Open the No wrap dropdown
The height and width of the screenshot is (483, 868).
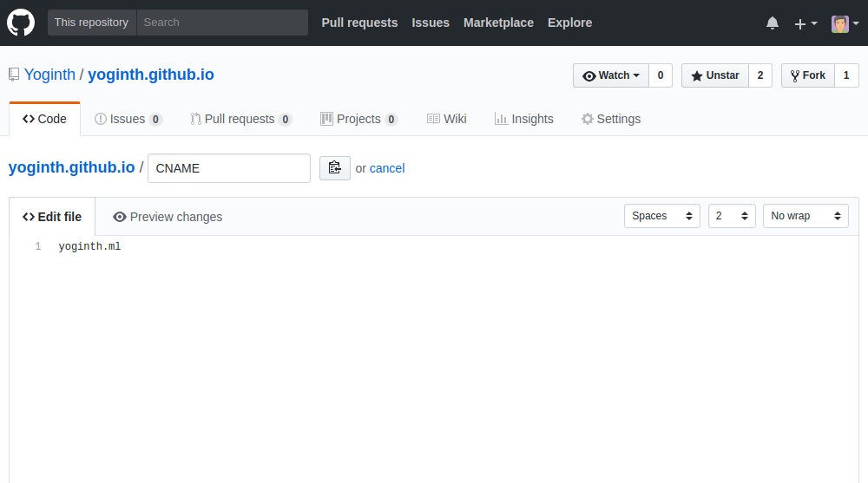coord(806,216)
